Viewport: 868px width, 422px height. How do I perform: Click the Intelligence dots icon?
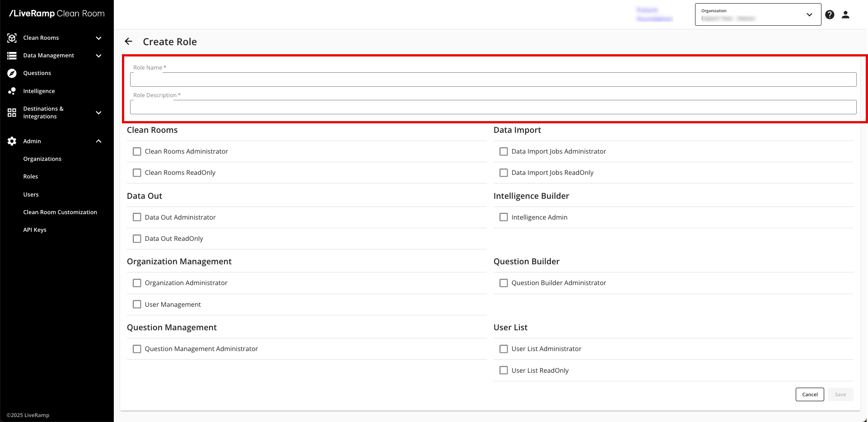[12, 91]
